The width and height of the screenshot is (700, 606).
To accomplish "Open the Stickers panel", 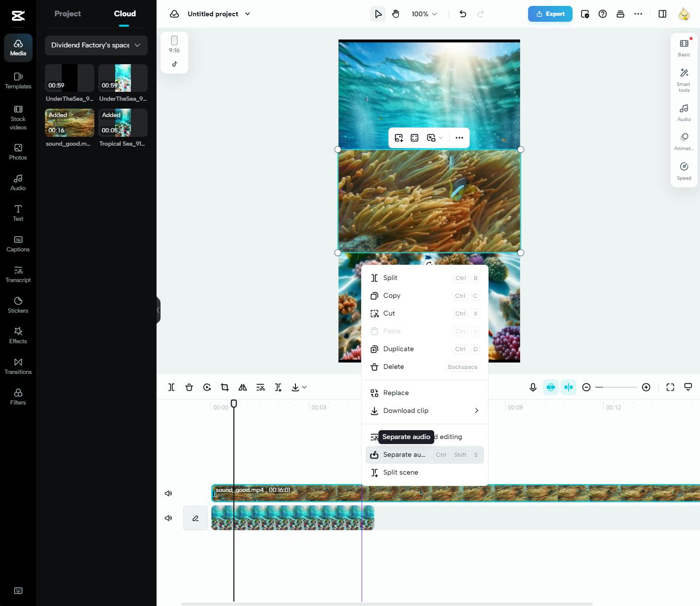I will coord(18,305).
